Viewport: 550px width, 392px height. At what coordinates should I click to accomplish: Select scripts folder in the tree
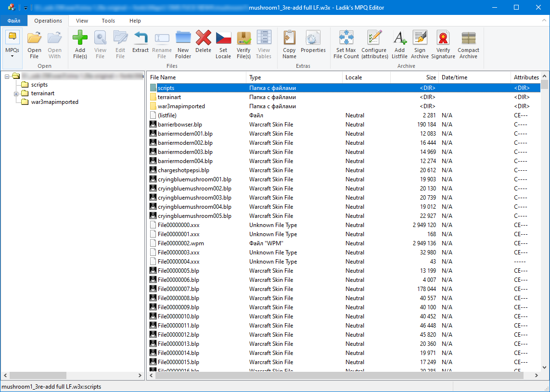point(39,85)
